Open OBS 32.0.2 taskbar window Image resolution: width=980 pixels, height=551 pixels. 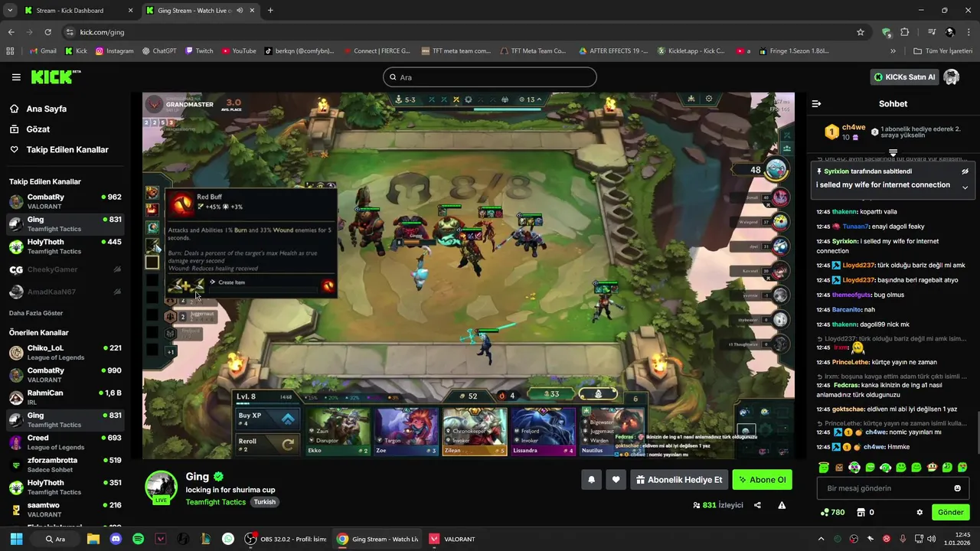pyautogui.click(x=286, y=539)
